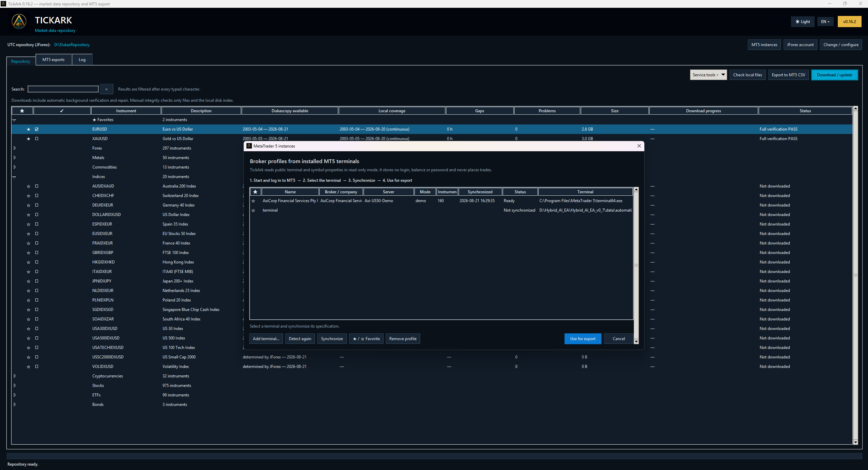Toggle favorite star for XAUUSD row

point(29,139)
